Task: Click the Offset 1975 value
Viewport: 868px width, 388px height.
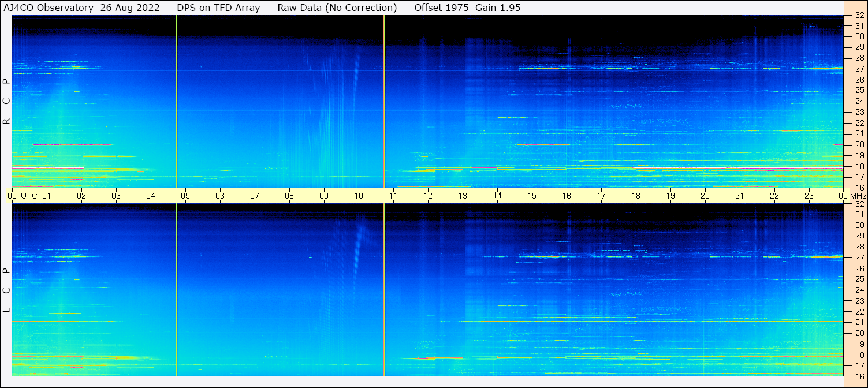Action: point(442,8)
